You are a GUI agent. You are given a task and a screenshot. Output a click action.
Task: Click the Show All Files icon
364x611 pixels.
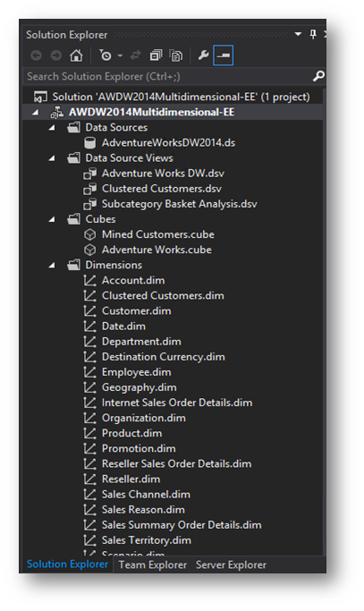point(176,55)
